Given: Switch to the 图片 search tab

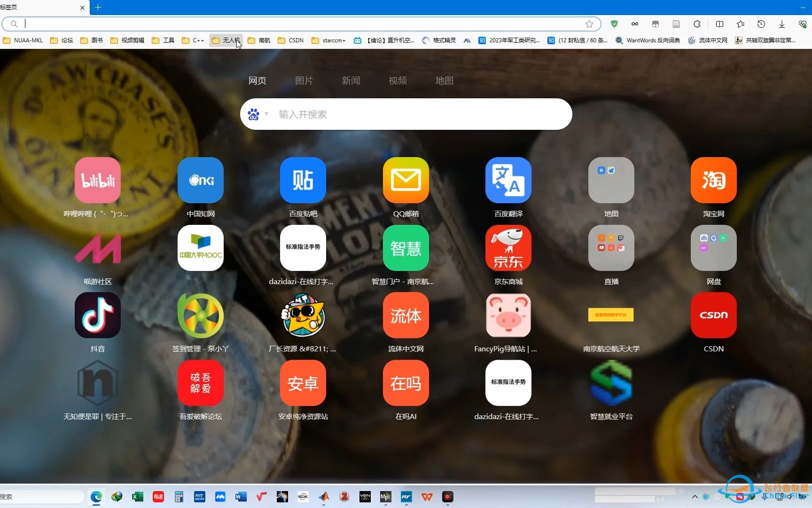Looking at the screenshot, I should pos(304,80).
